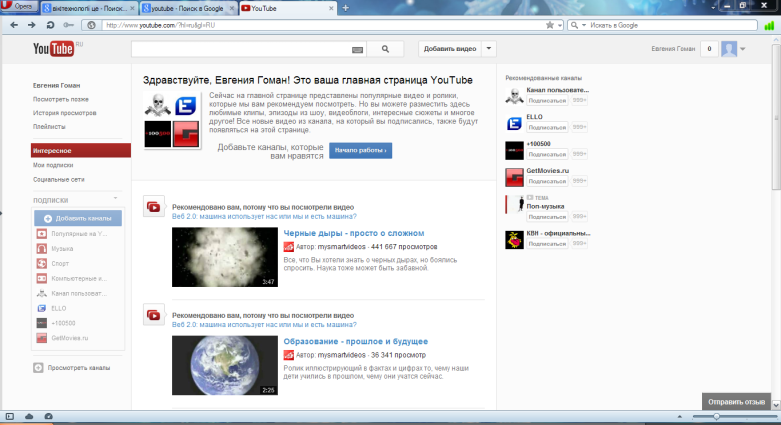Subscribe to the +100500 channel
The image size is (781, 425).
tap(547, 154)
